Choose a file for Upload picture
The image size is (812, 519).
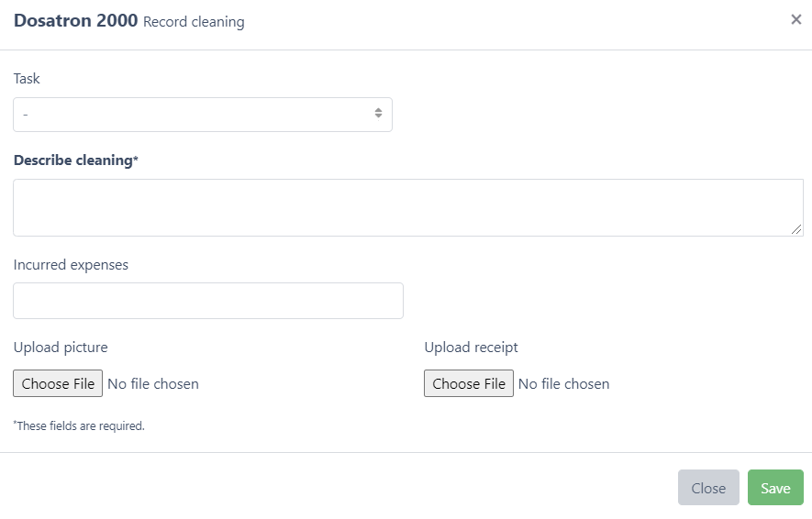click(x=58, y=383)
